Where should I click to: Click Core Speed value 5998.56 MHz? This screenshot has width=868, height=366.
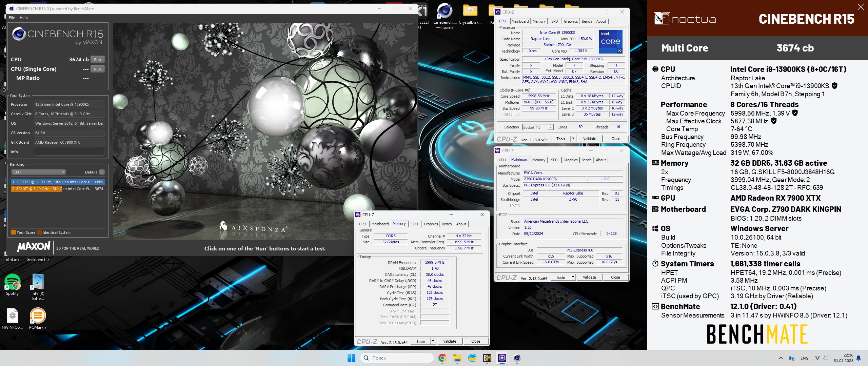(539, 96)
